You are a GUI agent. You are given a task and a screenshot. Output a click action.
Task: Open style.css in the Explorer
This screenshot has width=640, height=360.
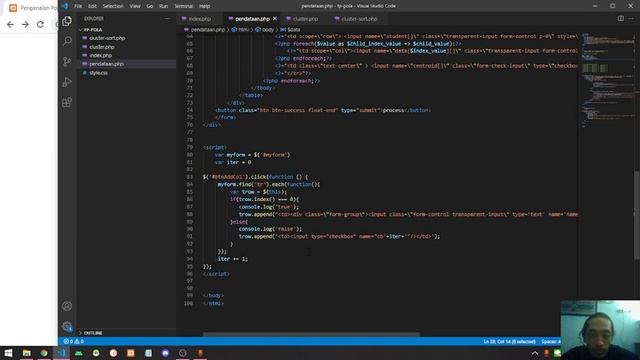click(x=98, y=73)
